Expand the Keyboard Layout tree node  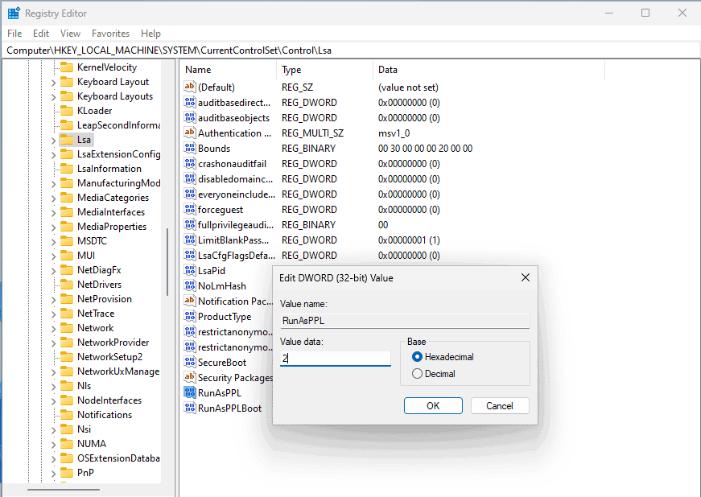(x=53, y=82)
